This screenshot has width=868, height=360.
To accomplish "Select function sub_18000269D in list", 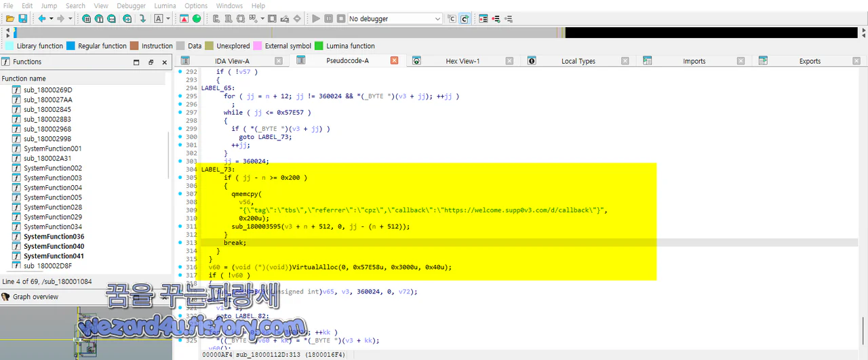I will (x=47, y=90).
